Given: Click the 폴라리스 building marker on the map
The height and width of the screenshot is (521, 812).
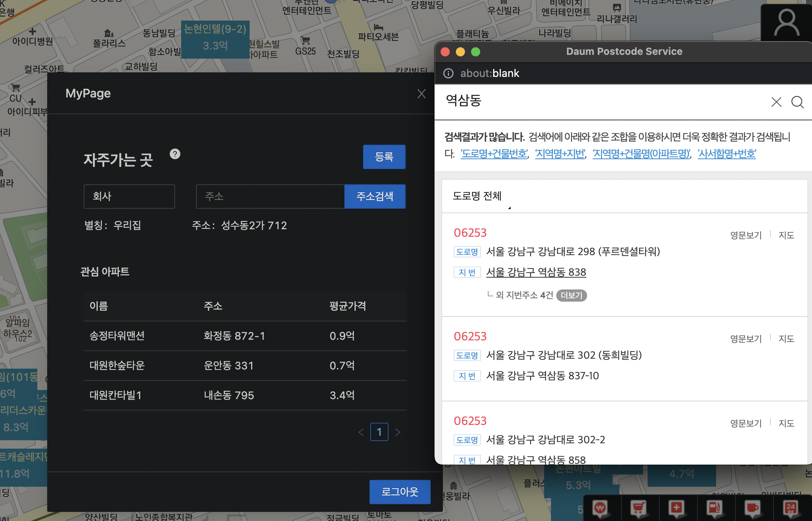Looking at the screenshot, I should [x=109, y=39].
